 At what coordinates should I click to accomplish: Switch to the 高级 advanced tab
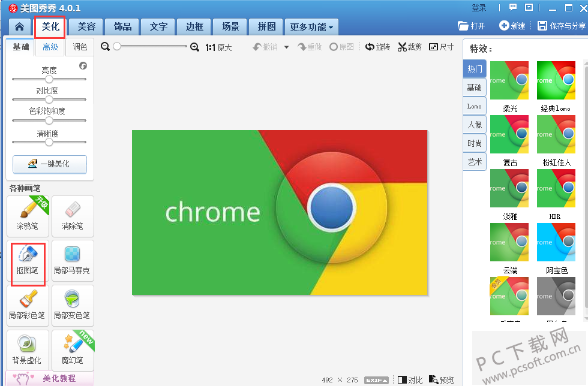pos(50,47)
